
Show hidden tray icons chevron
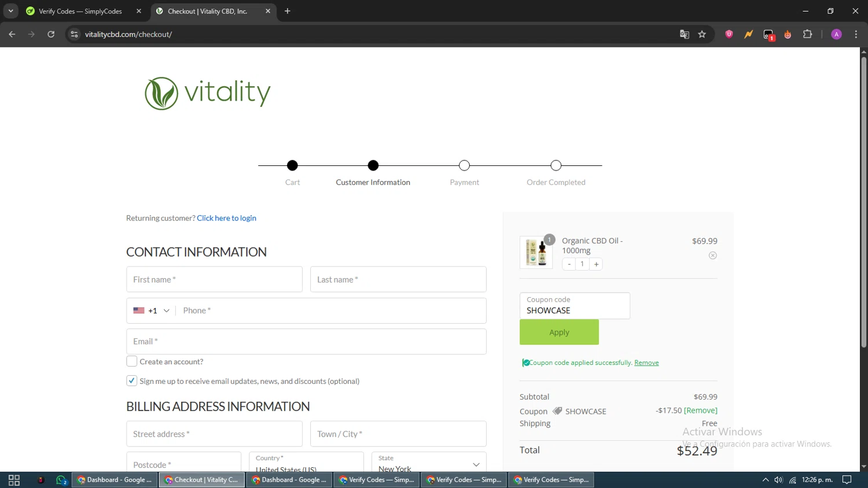click(766, 480)
